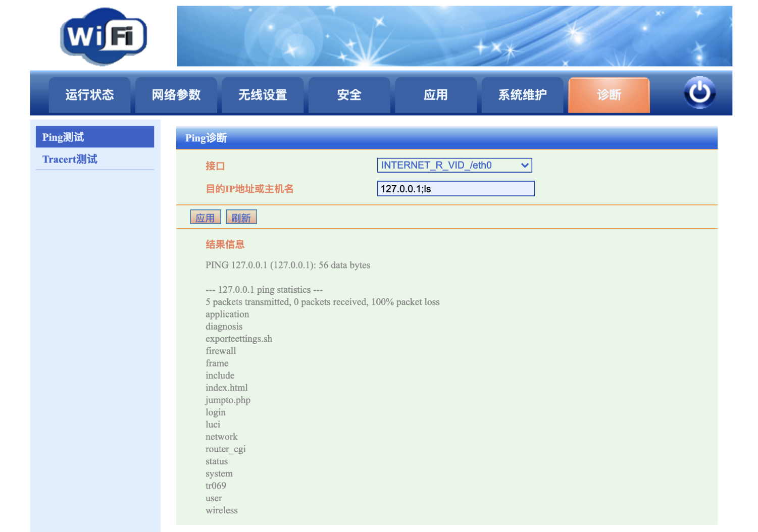This screenshot has height=532, width=758.
Task: Open the 应用 tab in navigation bar
Action: click(x=435, y=95)
